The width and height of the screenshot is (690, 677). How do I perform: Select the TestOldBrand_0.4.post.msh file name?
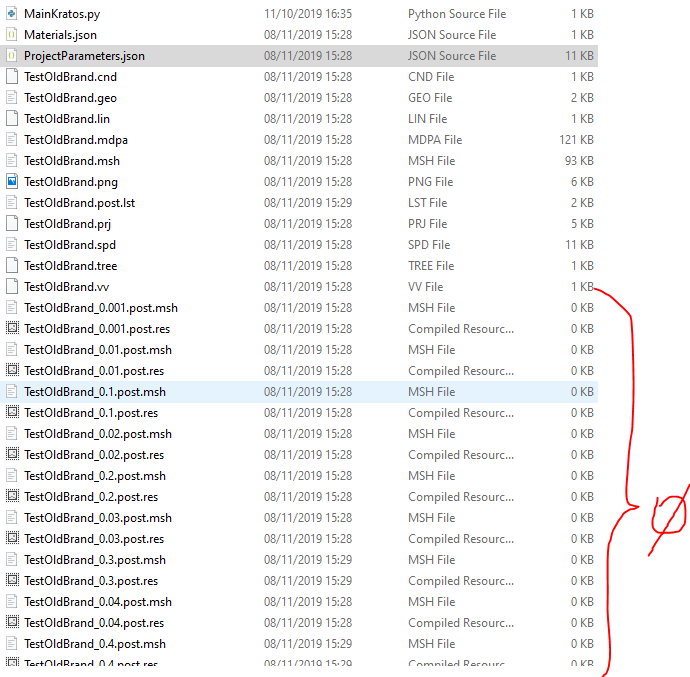point(95,644)
